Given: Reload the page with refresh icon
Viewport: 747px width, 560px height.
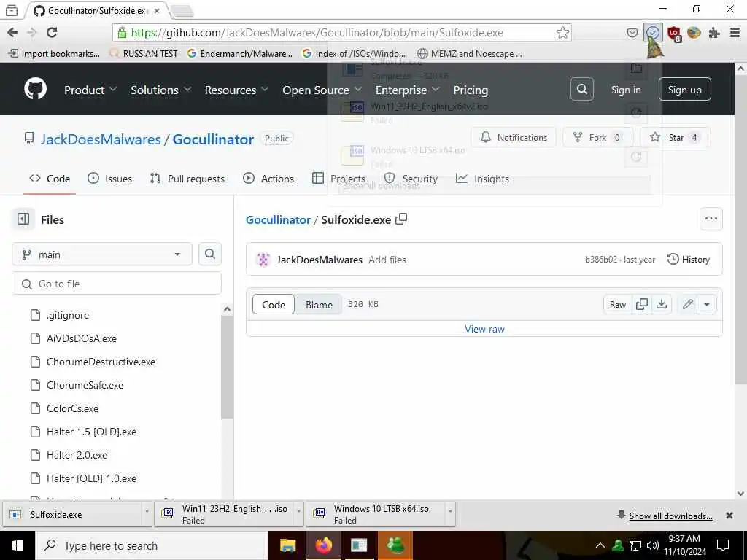Looking at the screenshot, I should point(52,32).
